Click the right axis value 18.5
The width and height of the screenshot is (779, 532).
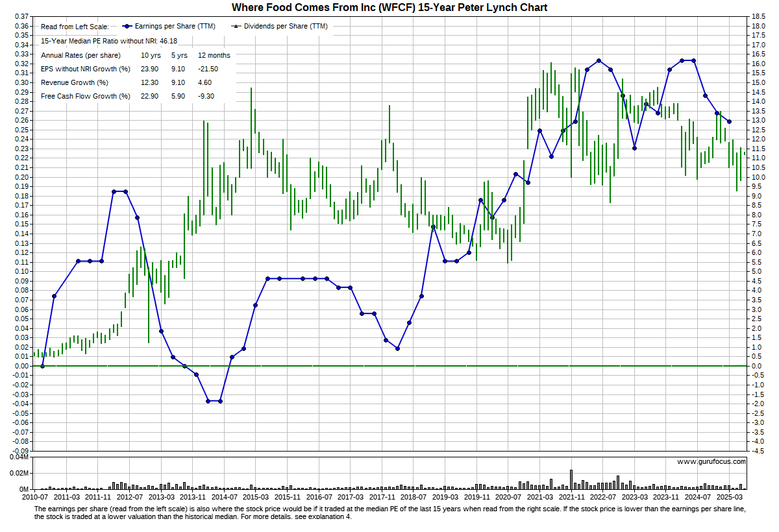758,16
